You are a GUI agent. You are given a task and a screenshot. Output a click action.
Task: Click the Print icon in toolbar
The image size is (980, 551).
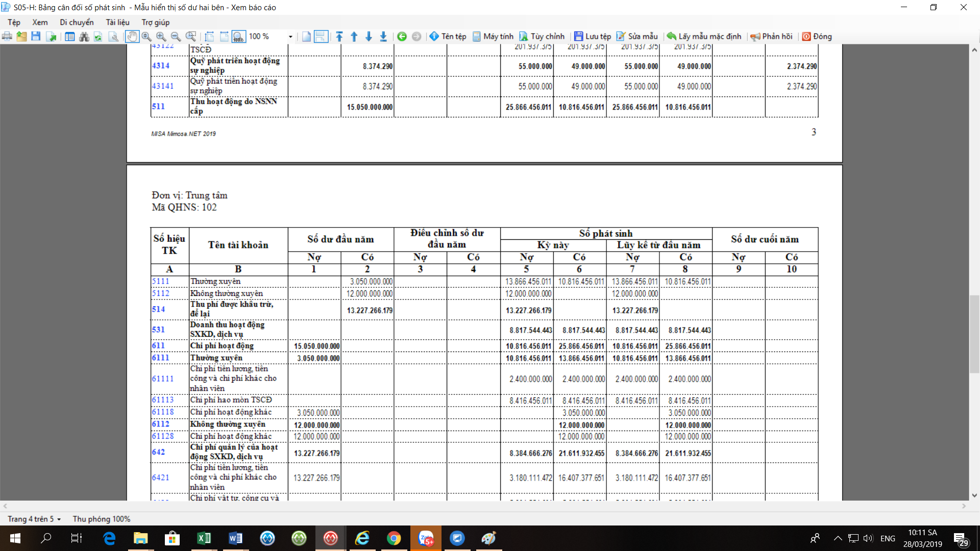[7, 36]
